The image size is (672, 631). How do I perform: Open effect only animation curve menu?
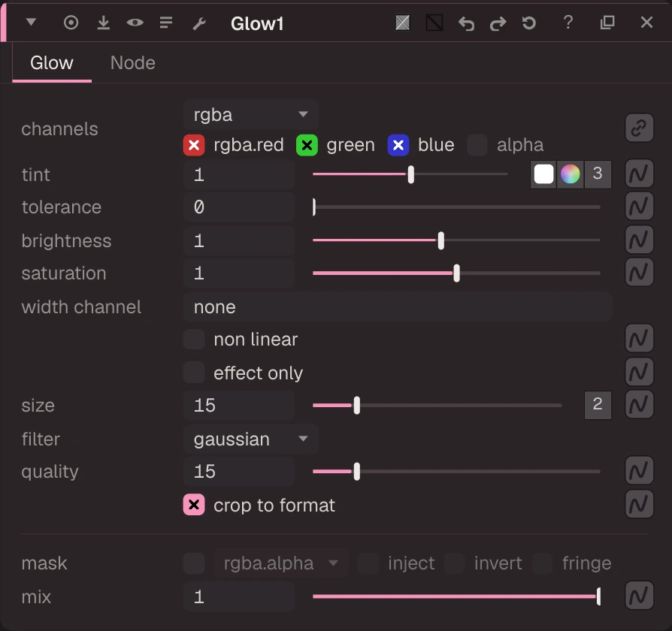(639, 372)
